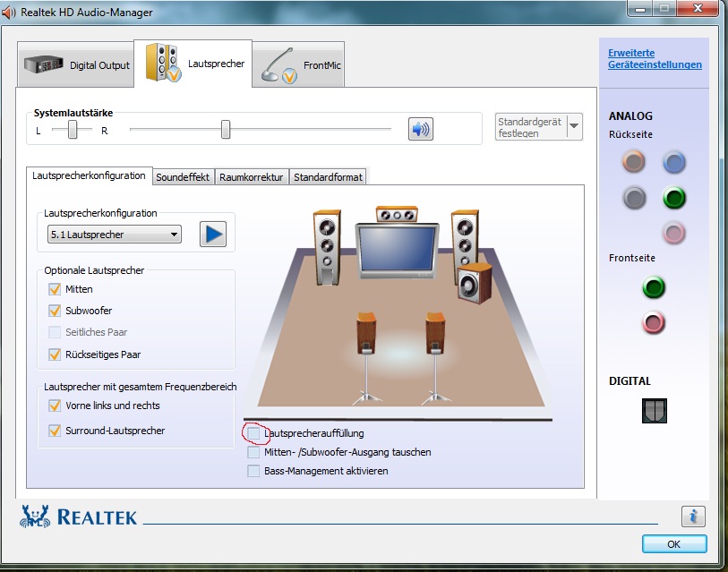Click the subwoofer in the room diagram
Viewport: 728px width, 572px height.
pyautogui.click(x=475, y=283)
